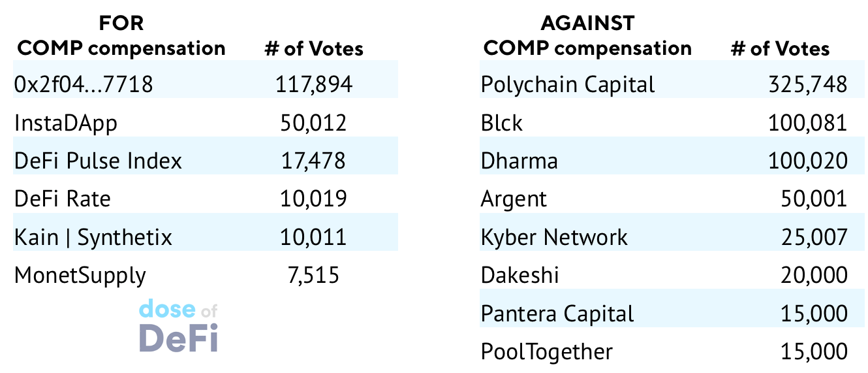Select the 0x2f04...7718 voter row
Viewport: 868px width, 373px height.
(x=206, y=84)
